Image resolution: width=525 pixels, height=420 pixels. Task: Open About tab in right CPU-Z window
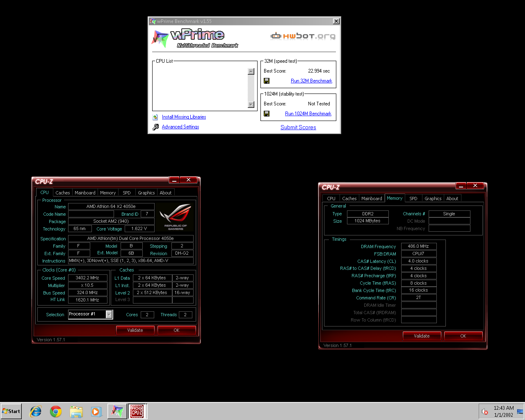click(x=452, y=199)
